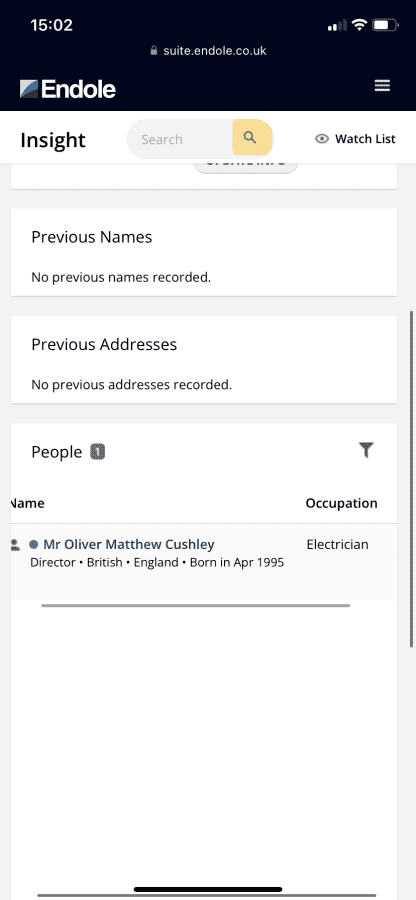Click the yellow search magnifier button

[250, 138]
